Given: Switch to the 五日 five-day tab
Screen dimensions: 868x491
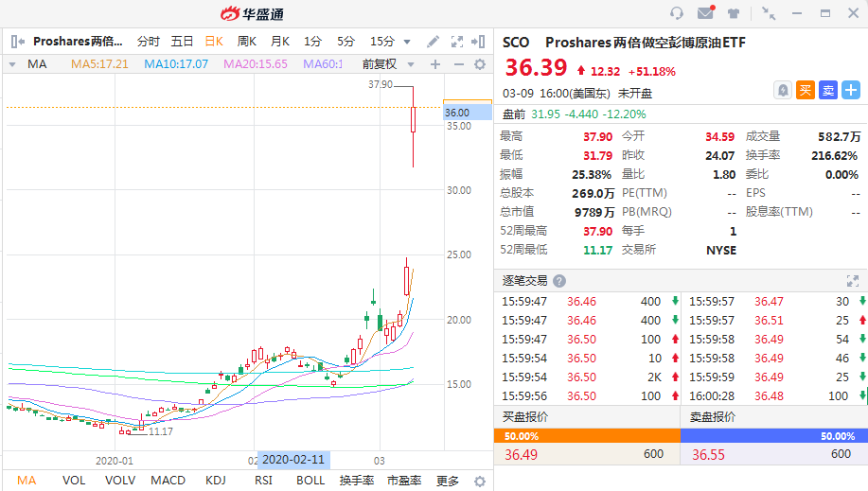Looking at the screenshot, I should coord(182,42).
